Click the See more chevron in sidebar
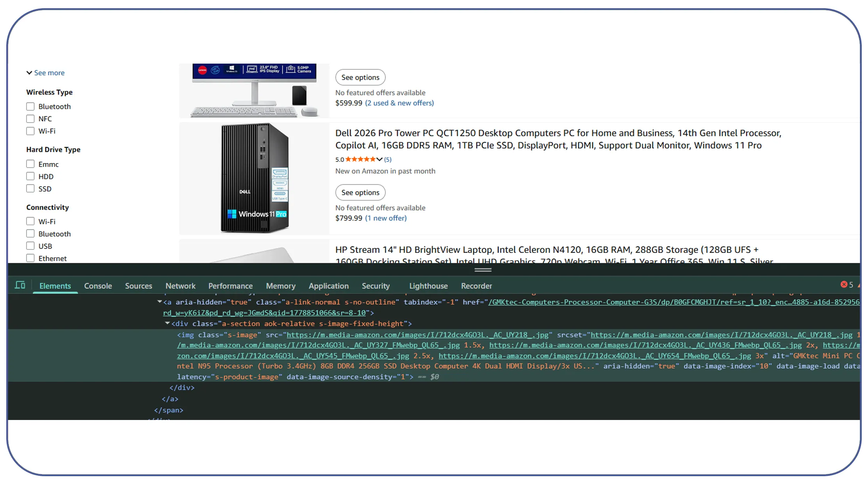 (29, 73)
